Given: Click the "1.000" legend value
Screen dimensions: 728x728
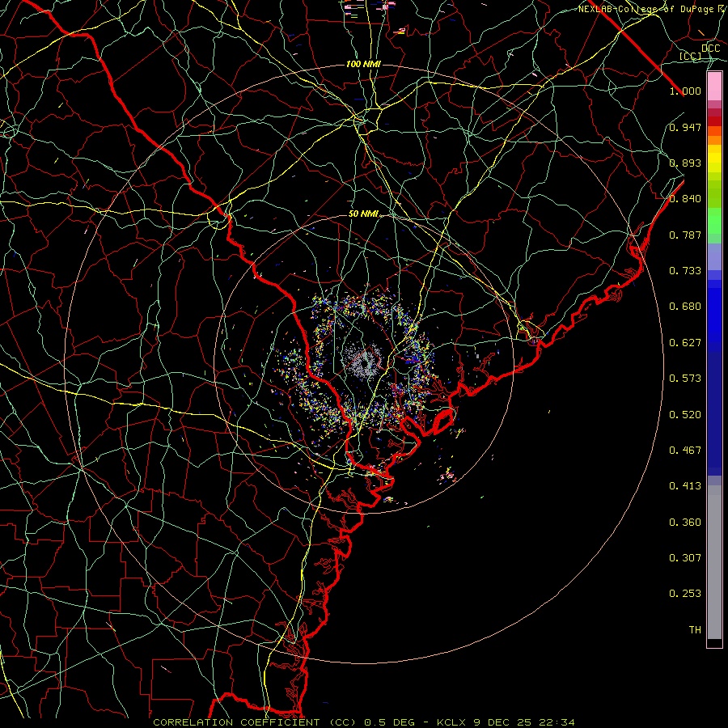Looking at the screenshot, I should 685,91.
